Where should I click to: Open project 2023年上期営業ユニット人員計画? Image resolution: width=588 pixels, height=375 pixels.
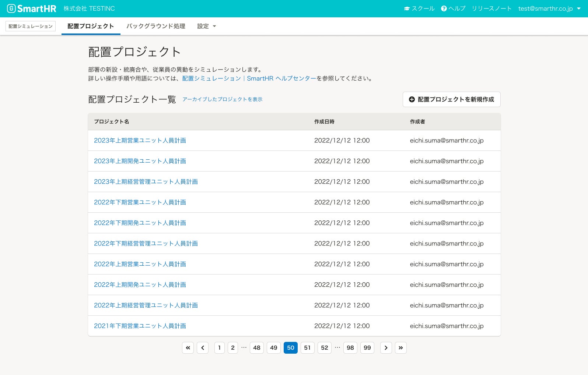(140, 141)
